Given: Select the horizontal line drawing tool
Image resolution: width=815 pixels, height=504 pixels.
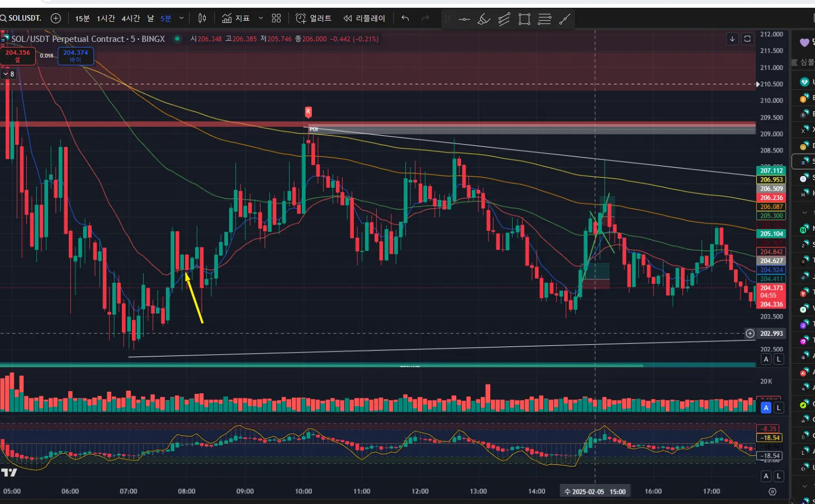Looking at the screenshot, I should (465, 20).
